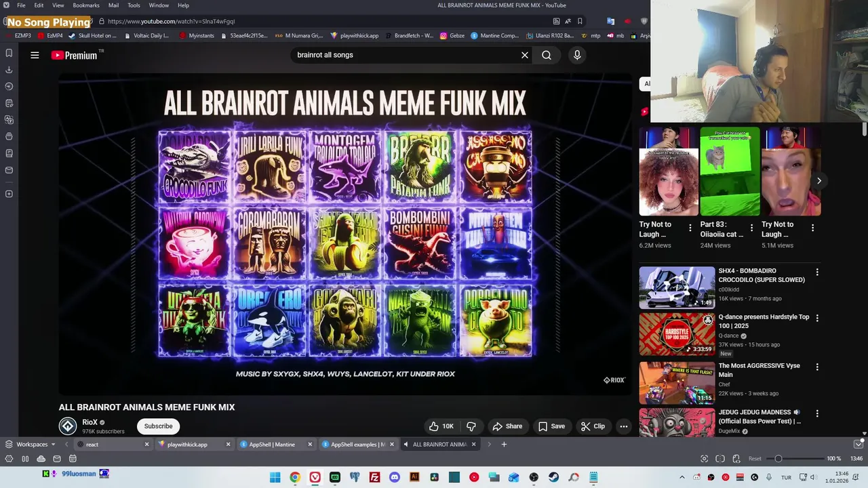
Task: Clear the YouTube search query
Action: [524, 55]
